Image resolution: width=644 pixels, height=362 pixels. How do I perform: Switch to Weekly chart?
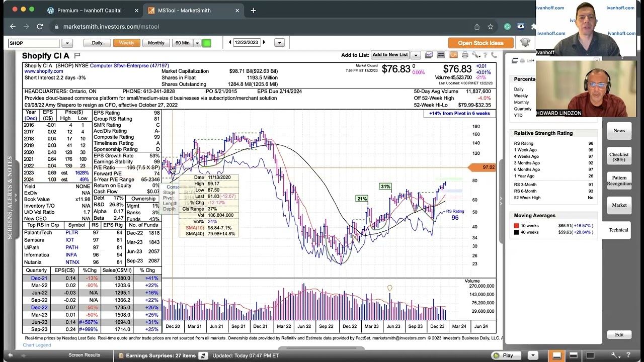tap(126, 43)
